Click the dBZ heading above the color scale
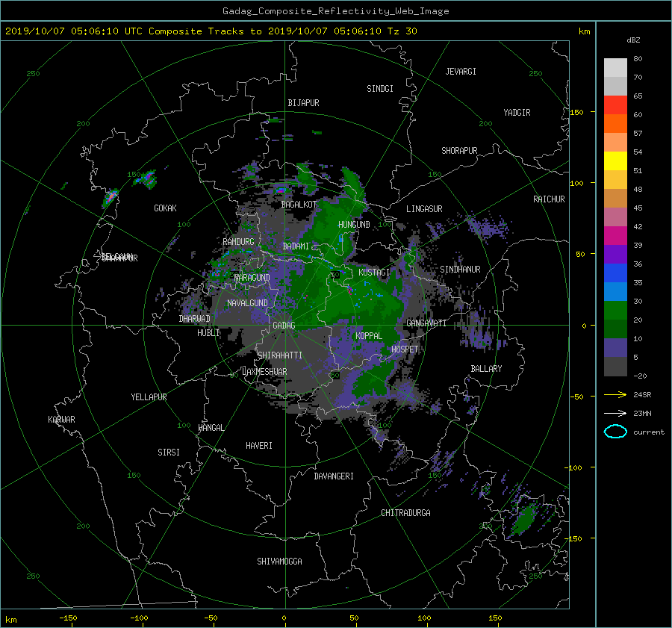 point(633,40)
